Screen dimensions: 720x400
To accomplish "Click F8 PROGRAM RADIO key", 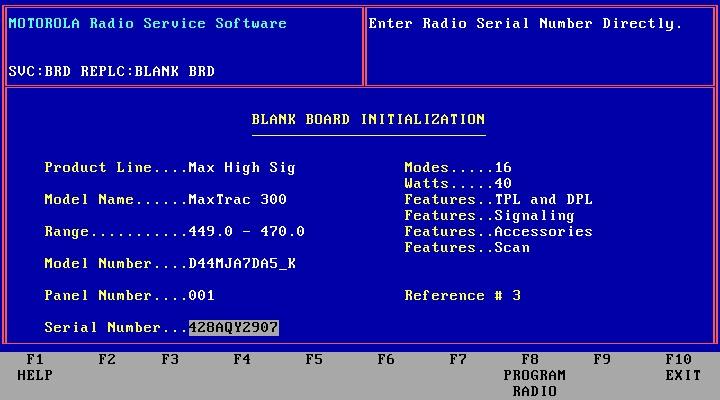I will (534, 375).
